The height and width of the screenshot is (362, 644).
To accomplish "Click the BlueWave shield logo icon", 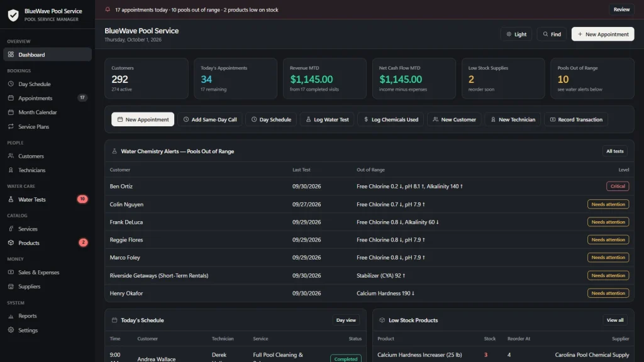I will tap(13, 15).
